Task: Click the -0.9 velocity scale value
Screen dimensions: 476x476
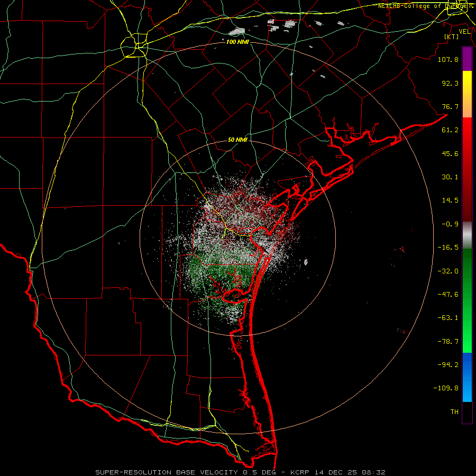Action: [450, 224]
